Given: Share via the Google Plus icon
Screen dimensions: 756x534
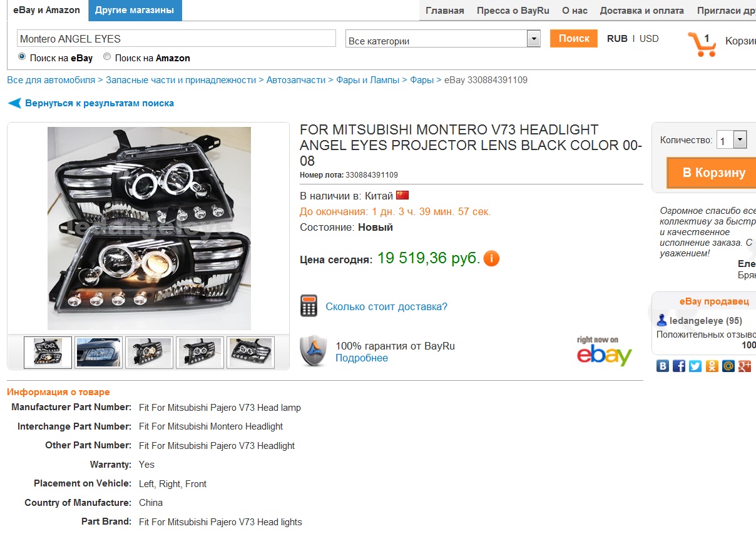Looking at the screenshot, I should point(744,366).
